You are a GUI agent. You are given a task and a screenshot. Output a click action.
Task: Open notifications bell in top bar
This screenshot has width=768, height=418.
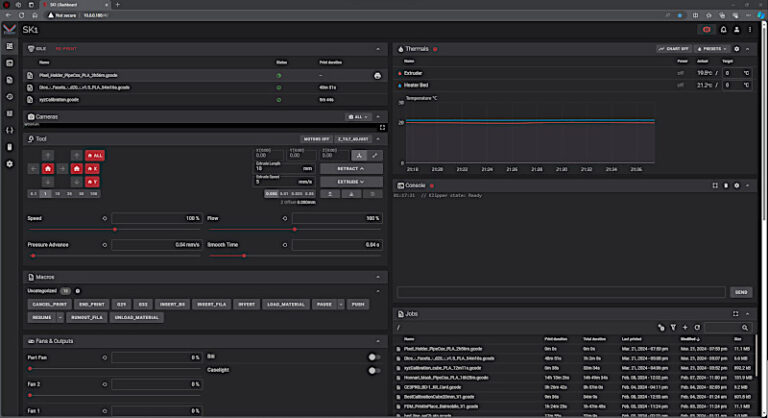coord(723,30)
